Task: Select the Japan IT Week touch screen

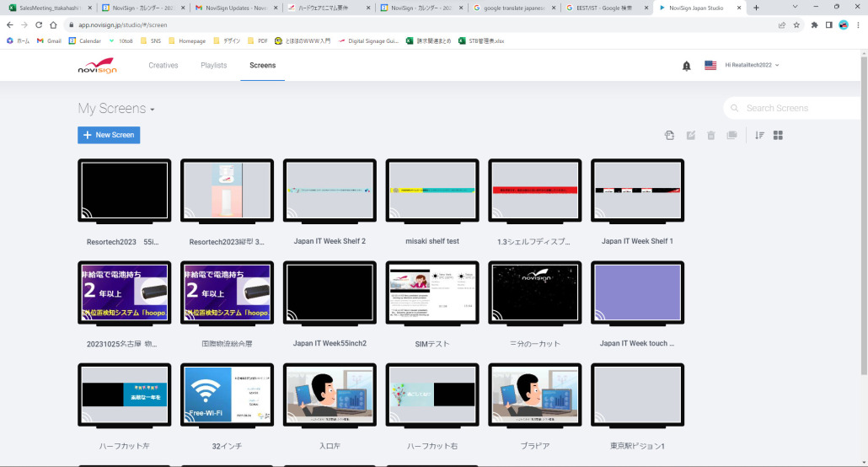Action: 638,293
